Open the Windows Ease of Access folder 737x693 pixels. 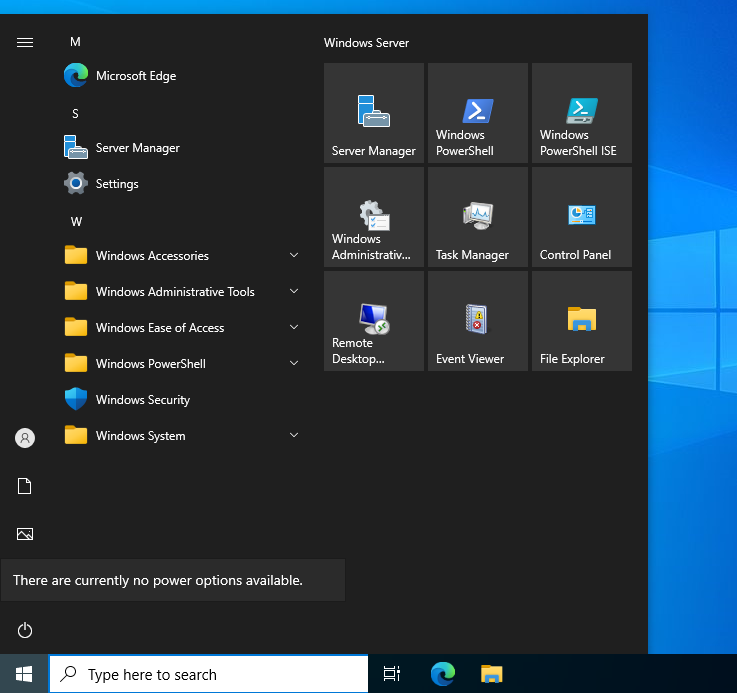coord(181,328)
